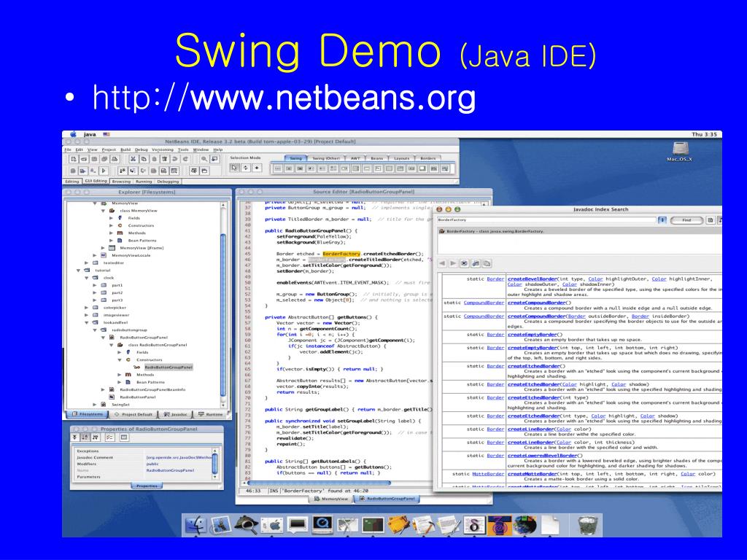
Task: Click the rightmost icon in Properties window toolbar
Action: tap(124, 437)
